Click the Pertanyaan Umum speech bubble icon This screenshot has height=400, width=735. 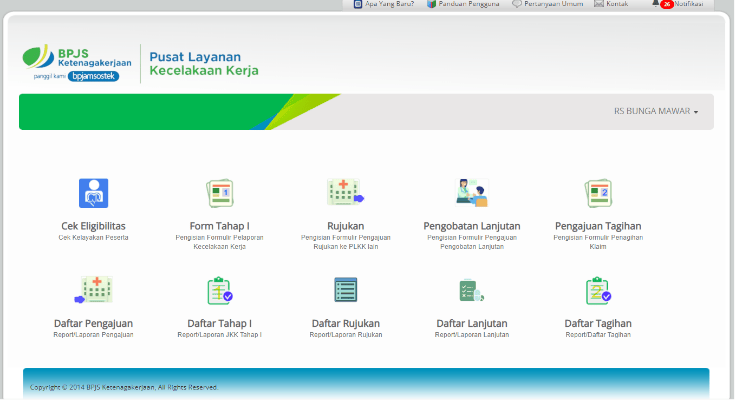tap(517, 4)
